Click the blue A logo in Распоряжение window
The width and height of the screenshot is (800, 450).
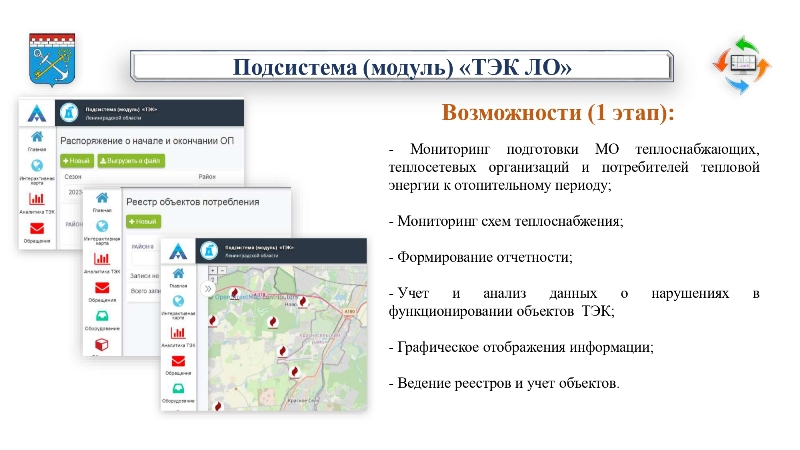pyautogui.click(x=37, y=113)
